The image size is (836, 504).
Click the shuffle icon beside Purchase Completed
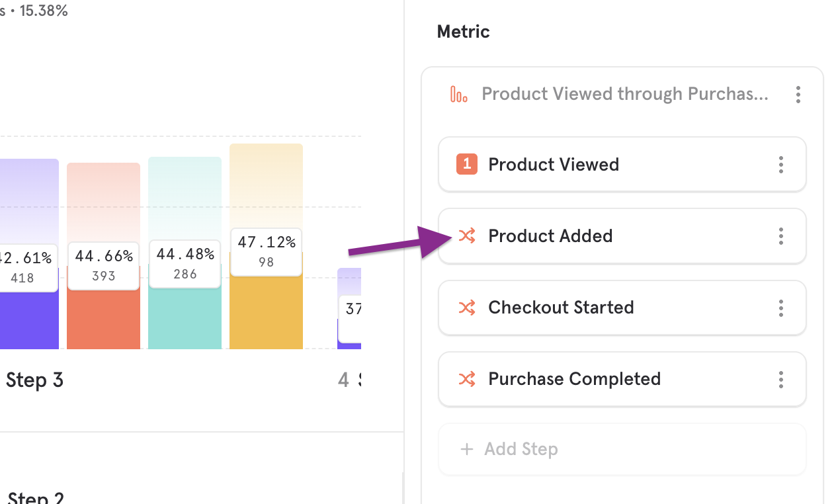tap(467, 379)
